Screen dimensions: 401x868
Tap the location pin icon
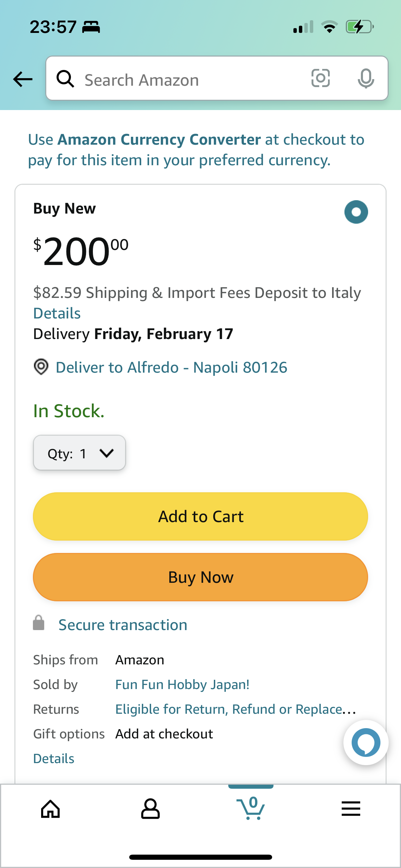tap(41, 367)
